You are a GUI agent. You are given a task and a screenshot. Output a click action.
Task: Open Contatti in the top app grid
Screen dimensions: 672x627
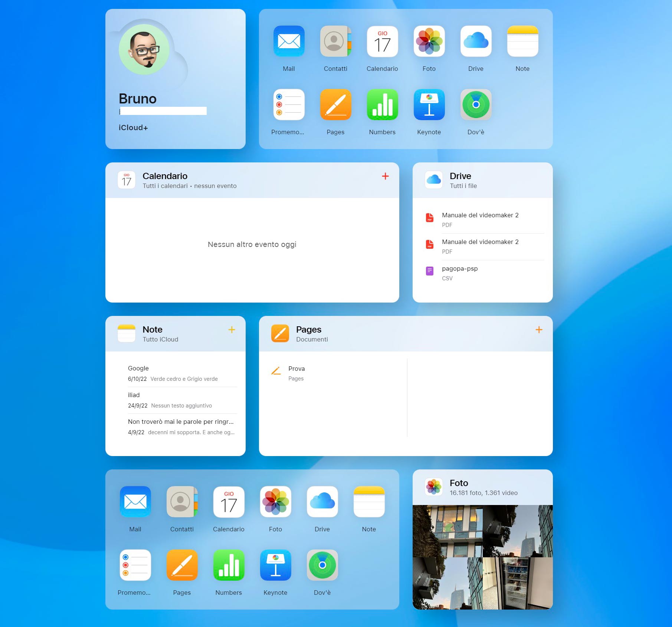[335, 41]
